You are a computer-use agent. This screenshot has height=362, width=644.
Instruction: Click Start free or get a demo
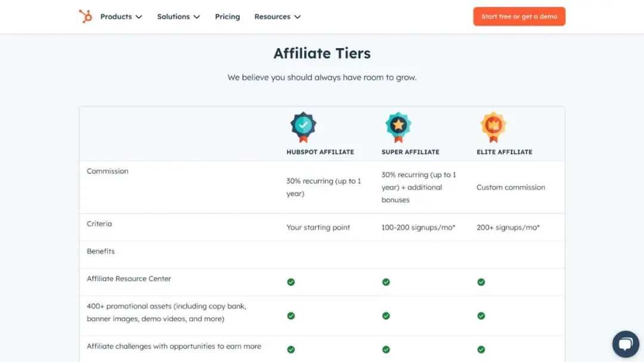click(x=519, y=17)
